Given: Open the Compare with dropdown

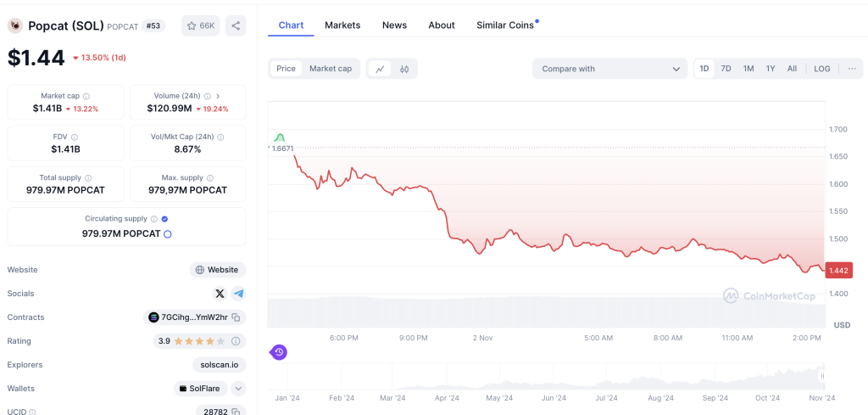Looking at the screenshot, I should [x=610, y=69].
